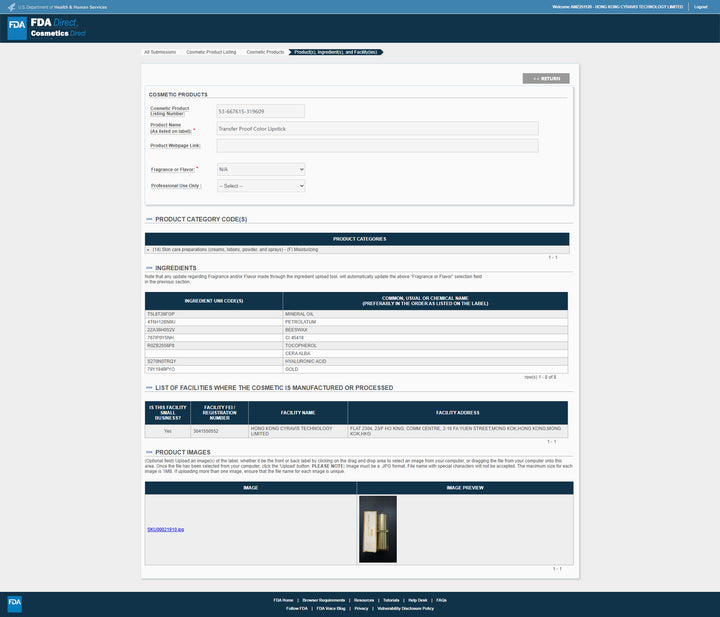Viewport: 720px width, 617px height.
Task: Click the Facility Address column header
Action: [x=458, y=413]
